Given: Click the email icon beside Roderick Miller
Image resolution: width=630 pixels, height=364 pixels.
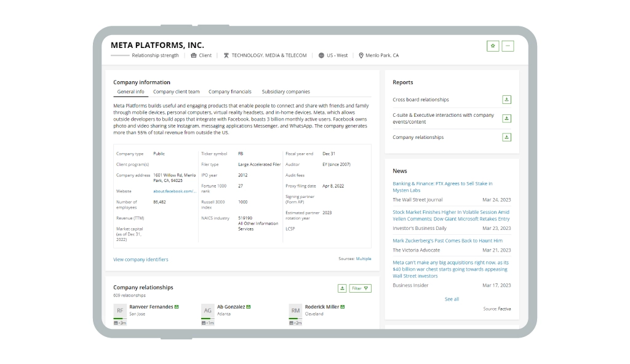Looking at the screenshot, I should [343, 307].
